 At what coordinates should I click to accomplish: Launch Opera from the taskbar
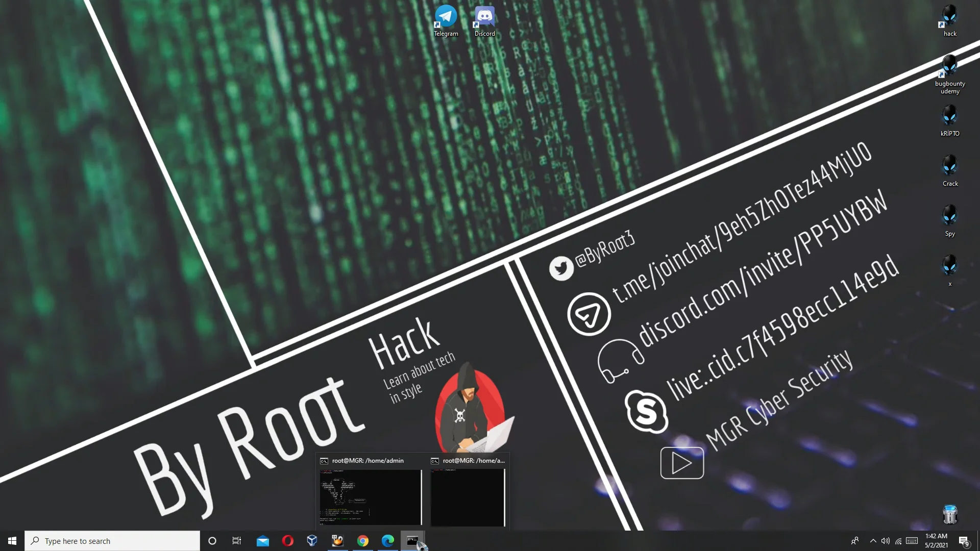[288, 541]
